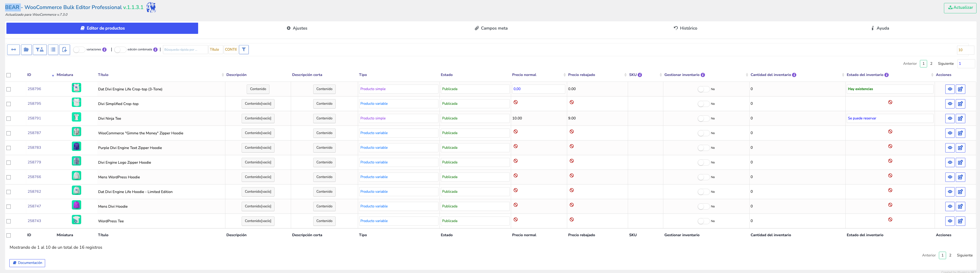This screenshot has width=980, height=273.
Task: Check the checkbox for product 258796
Action: pyautogui.click(x=9, y=89)
